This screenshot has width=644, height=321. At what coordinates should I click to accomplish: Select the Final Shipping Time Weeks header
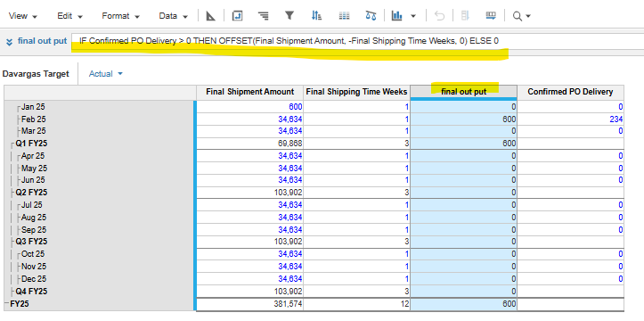[356, 92]
